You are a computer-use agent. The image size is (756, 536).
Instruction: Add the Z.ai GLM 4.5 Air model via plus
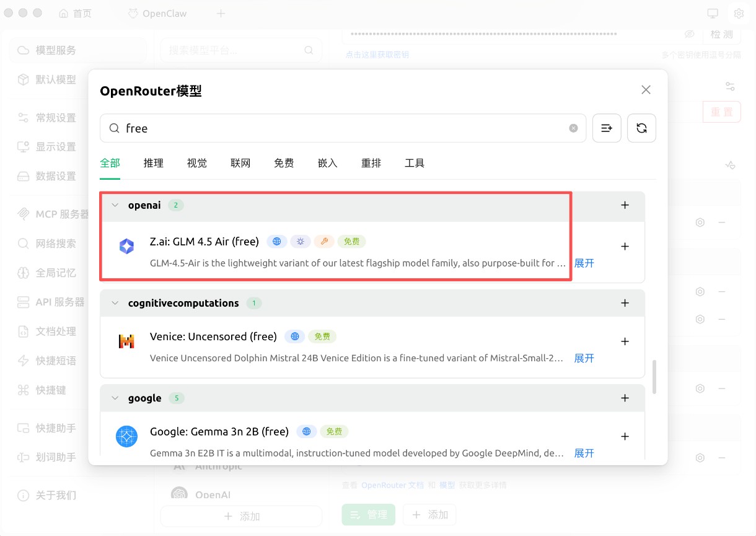(x=625, y=246)
